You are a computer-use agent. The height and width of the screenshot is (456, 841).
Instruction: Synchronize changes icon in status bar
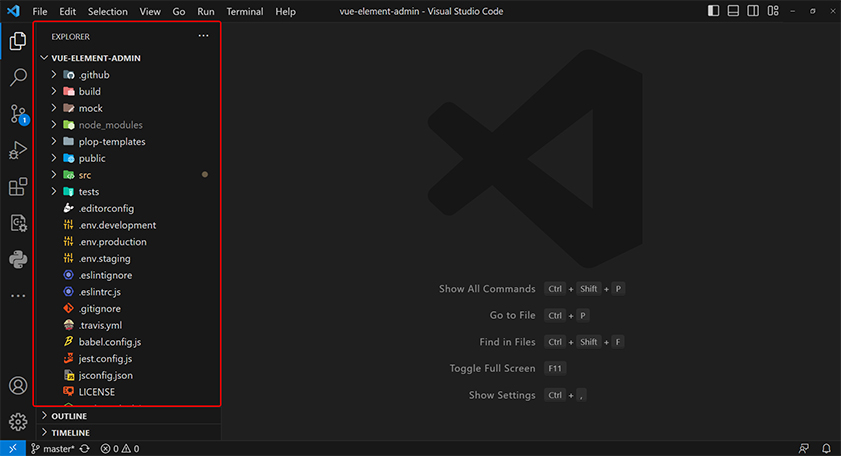[85, 448]
